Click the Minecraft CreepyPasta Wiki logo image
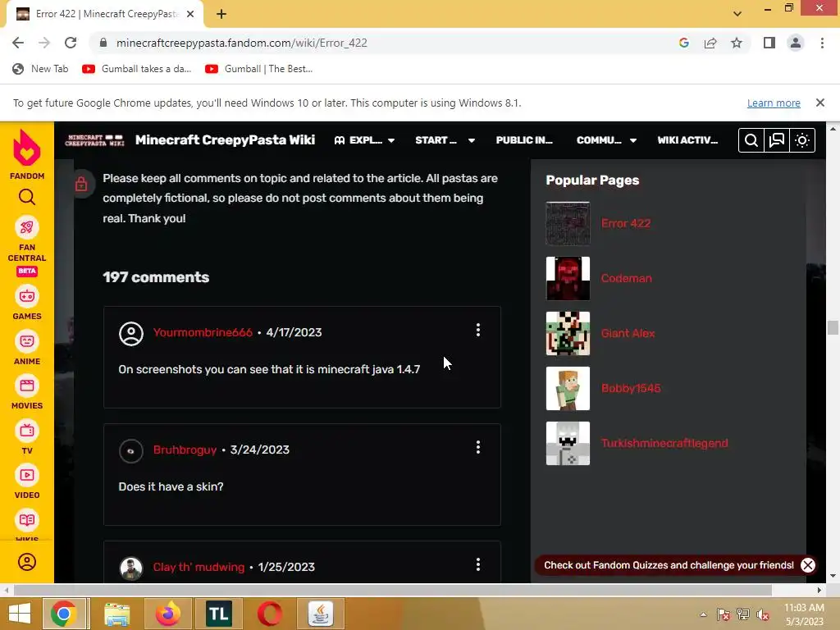Screen dimensions: 840x630 (94, 140)
